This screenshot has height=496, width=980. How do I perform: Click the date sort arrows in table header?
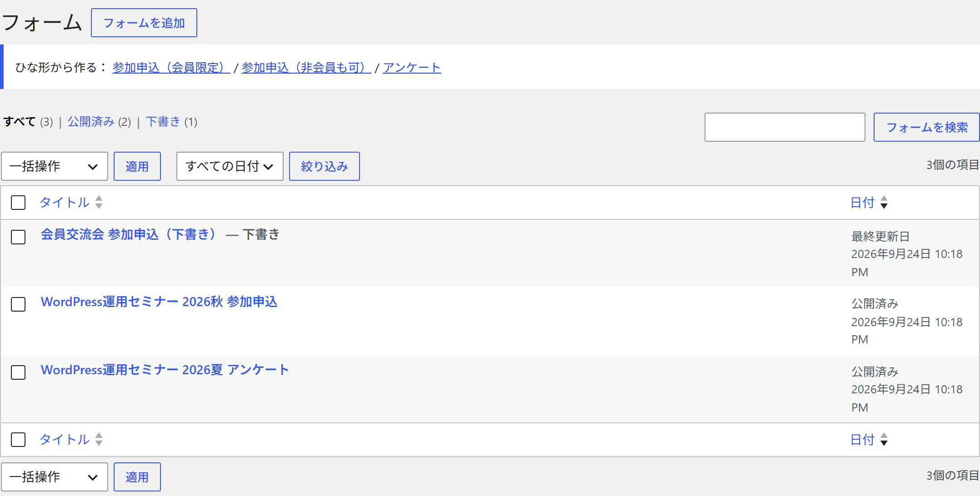click(884, 202)
